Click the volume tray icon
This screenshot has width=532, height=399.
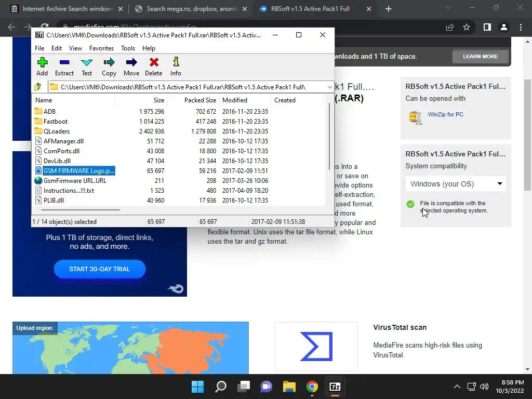coord(484,387)
